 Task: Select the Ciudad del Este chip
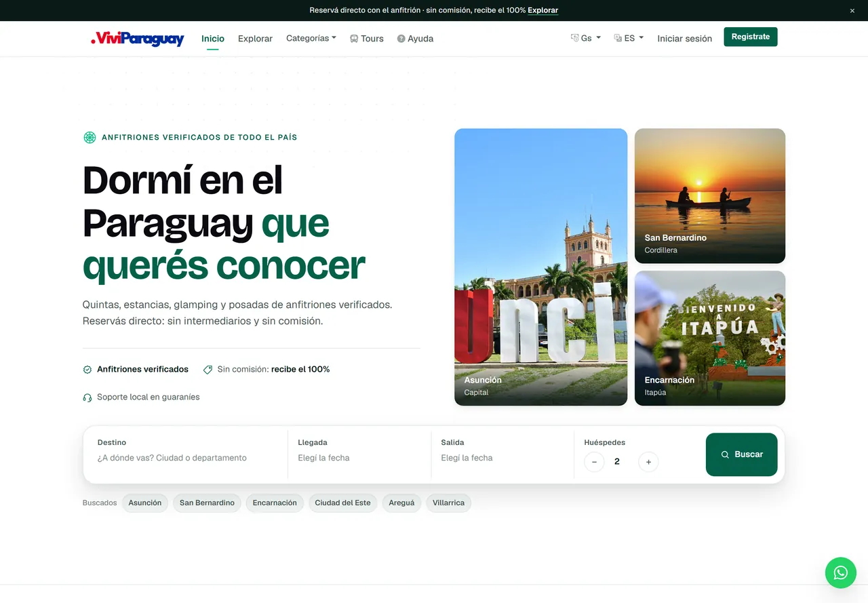coord(342,503)
